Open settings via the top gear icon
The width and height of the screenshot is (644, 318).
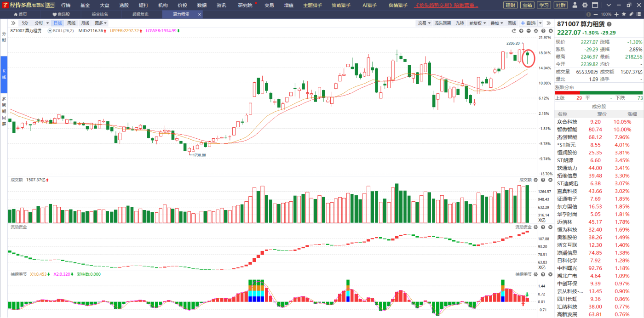pyautogui.click(x=585, y=6)
